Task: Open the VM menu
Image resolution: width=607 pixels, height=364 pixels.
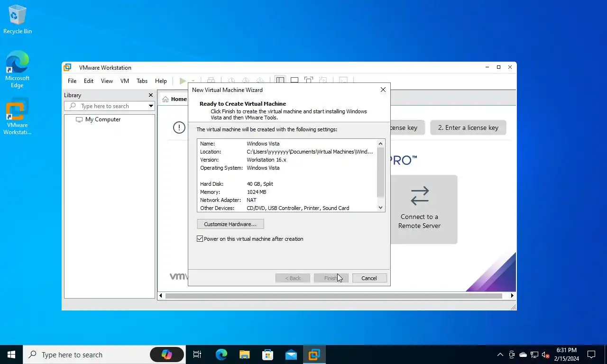Action: click(125, 81)
